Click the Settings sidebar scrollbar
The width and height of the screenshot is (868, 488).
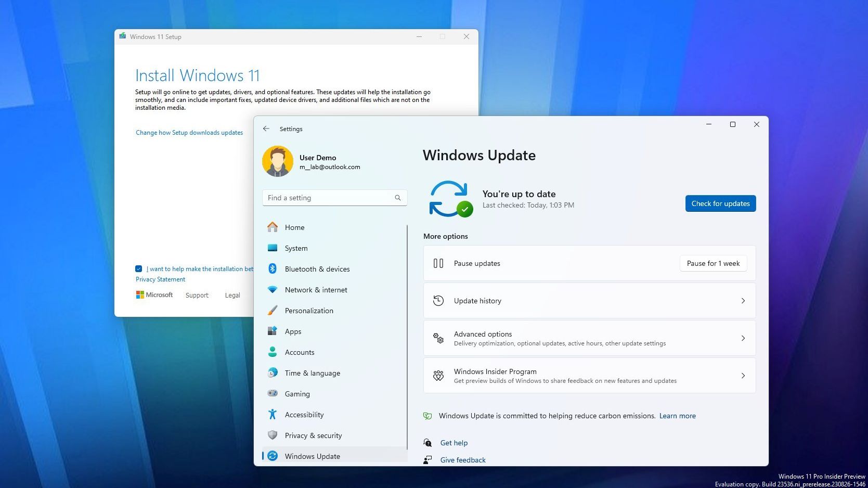pos(407,337)
